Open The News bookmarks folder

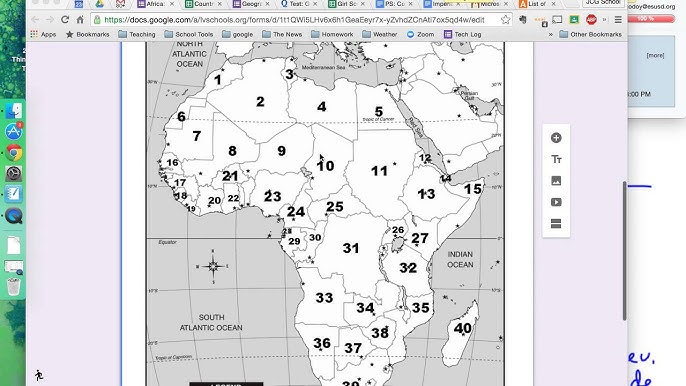click(x=282, y=34)
